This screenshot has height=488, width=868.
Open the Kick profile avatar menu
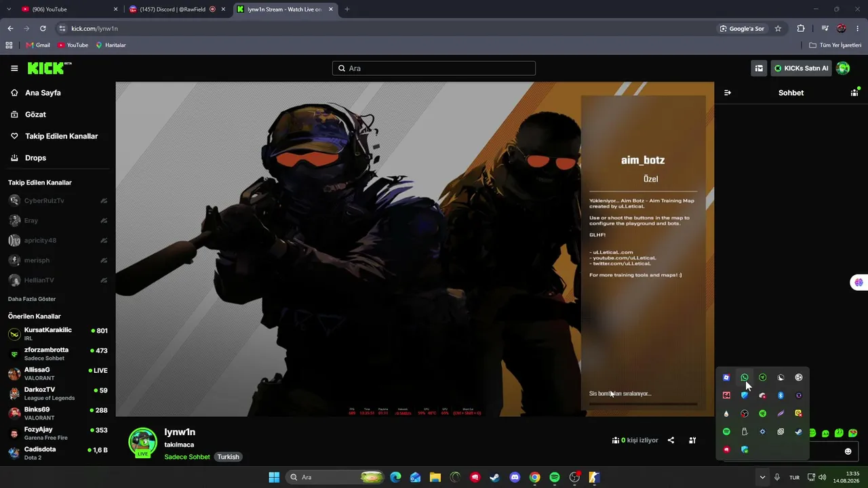coord(843,68)
